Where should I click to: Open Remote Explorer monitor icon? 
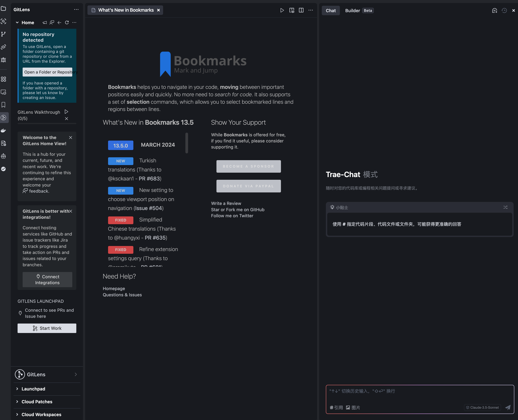[3, 92]
